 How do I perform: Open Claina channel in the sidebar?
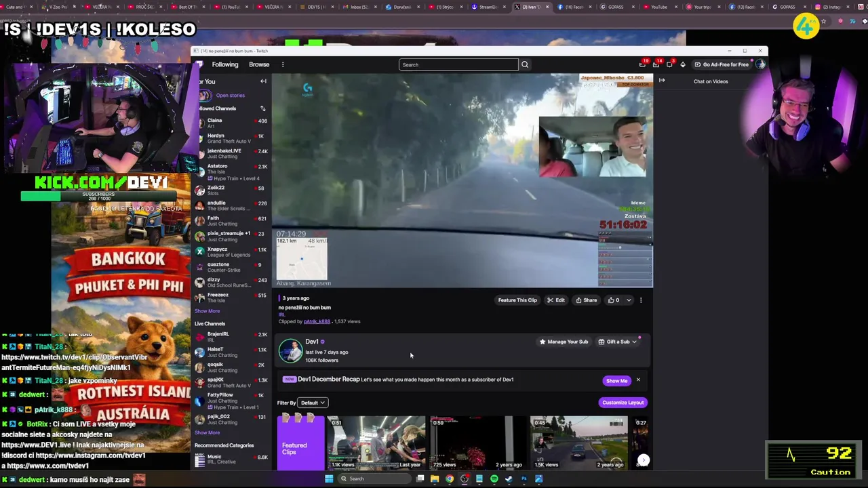[x=231, y=123]
